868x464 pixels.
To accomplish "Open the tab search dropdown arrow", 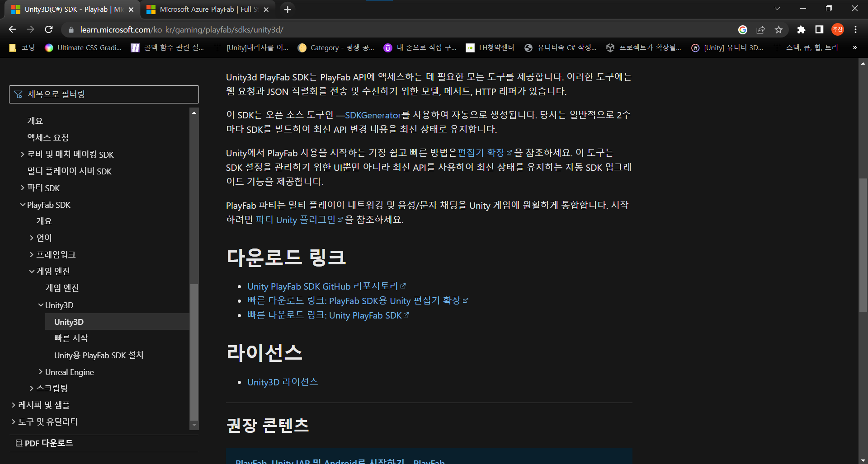I will pyautogui.click(x=777, y=9).
